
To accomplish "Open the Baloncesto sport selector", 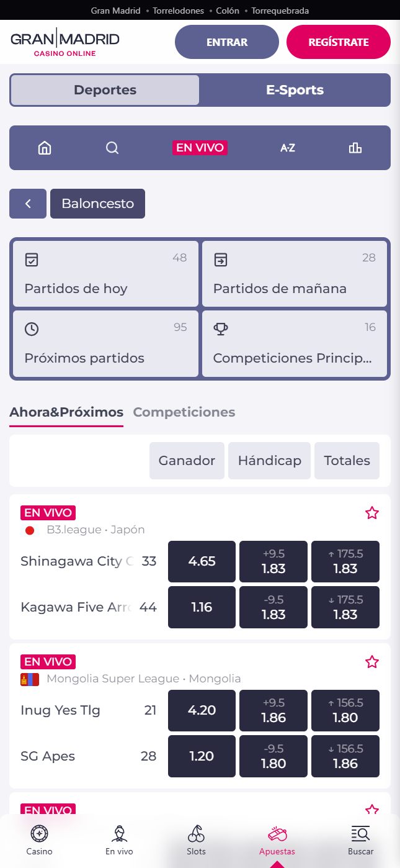I will coord(97,204).
